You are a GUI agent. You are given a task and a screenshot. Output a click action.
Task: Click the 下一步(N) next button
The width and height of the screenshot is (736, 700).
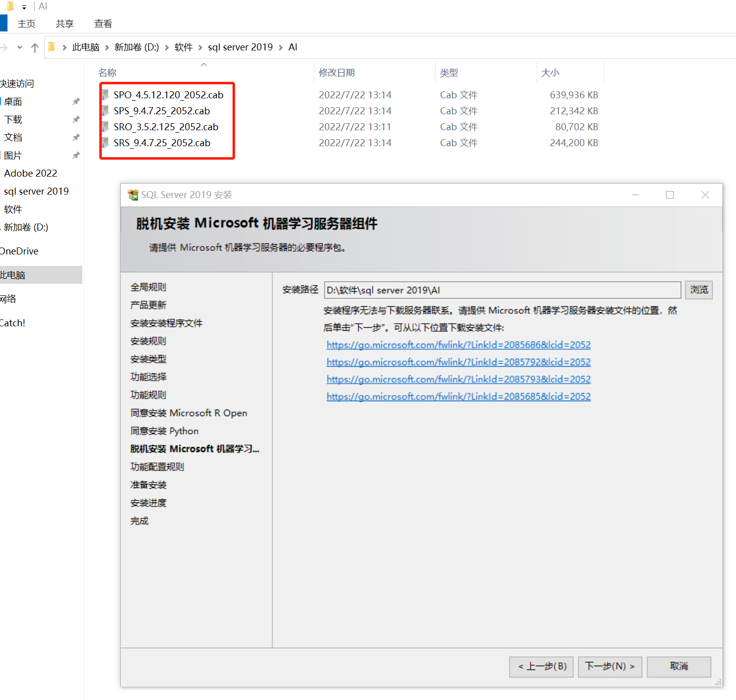[610, 667]
